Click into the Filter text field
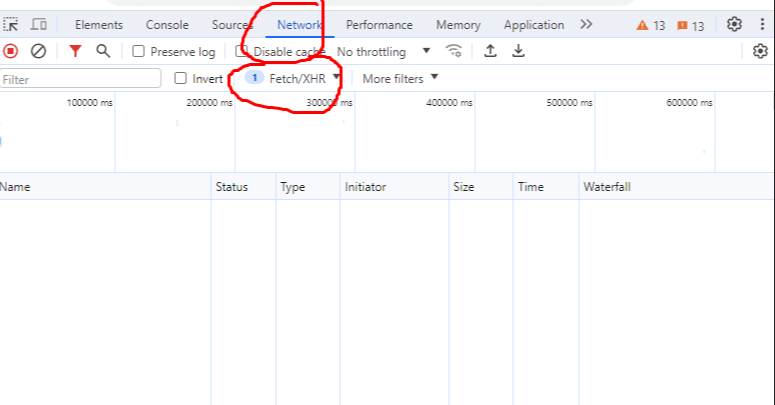The height and width of the screenshot is (405, 775). pos(80,78)
